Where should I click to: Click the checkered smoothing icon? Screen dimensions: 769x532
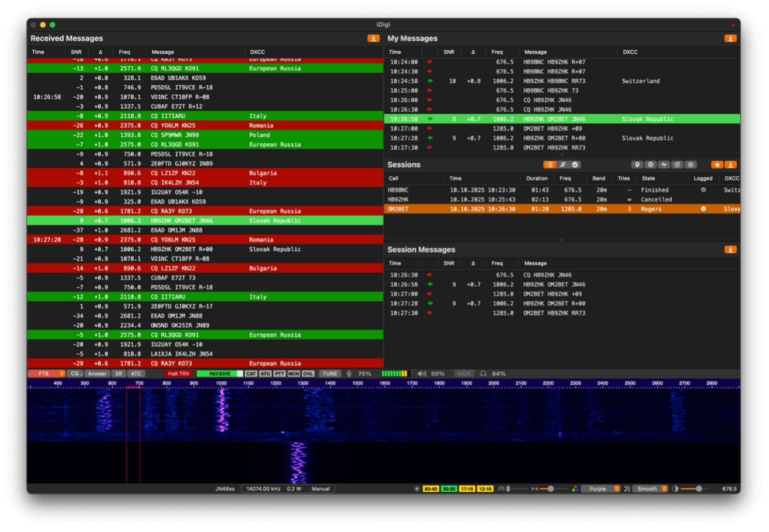click(x=627, y=489)
